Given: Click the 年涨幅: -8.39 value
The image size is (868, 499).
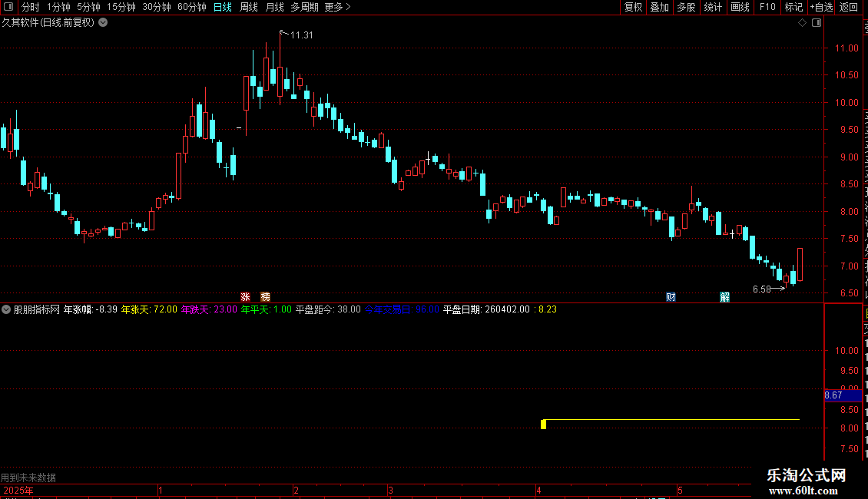Looking at the screenshot, I should point(90,310).
